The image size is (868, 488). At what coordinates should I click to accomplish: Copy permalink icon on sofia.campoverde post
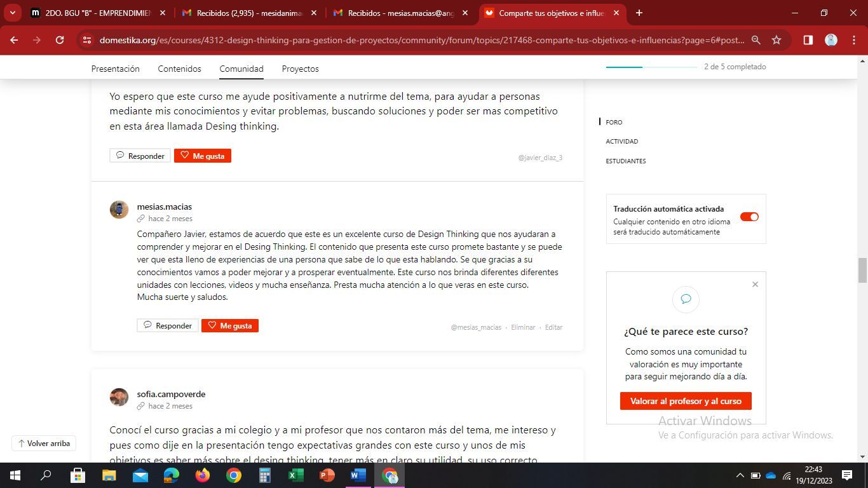[x=141, y=406]
